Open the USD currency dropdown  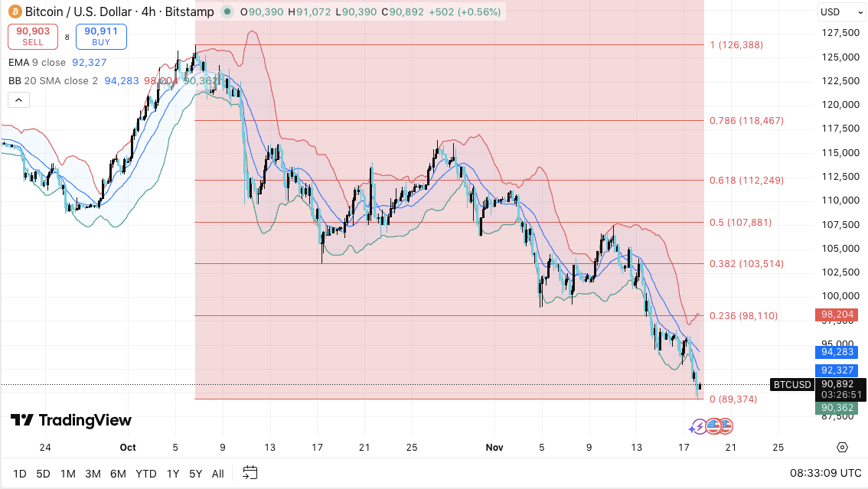tap(841, 11)
